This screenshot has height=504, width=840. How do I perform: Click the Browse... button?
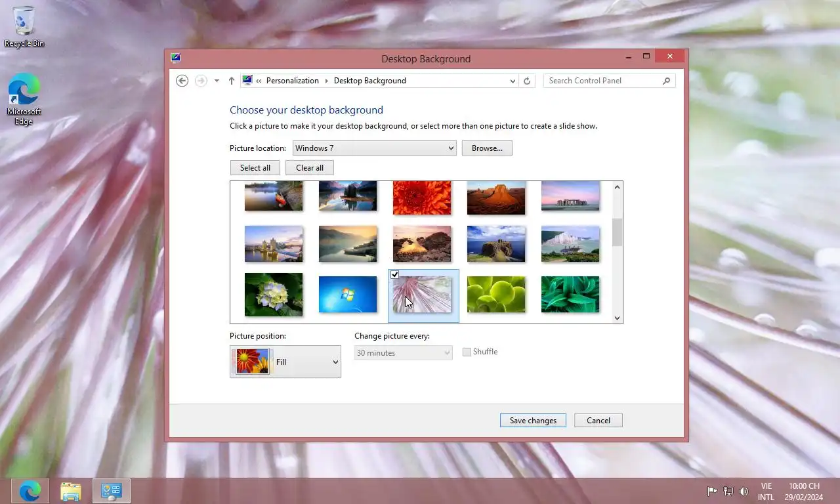pos(487,148)
